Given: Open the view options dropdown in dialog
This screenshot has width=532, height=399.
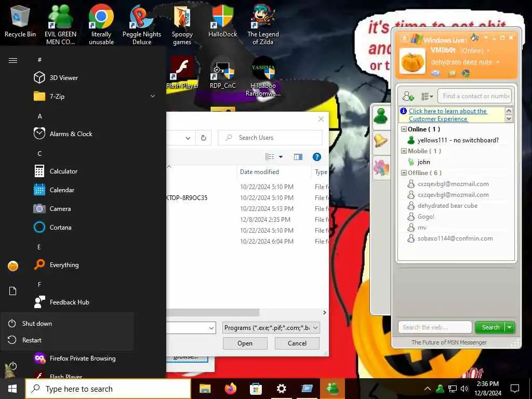Looking at the screenshot, I should pos(281,157).
